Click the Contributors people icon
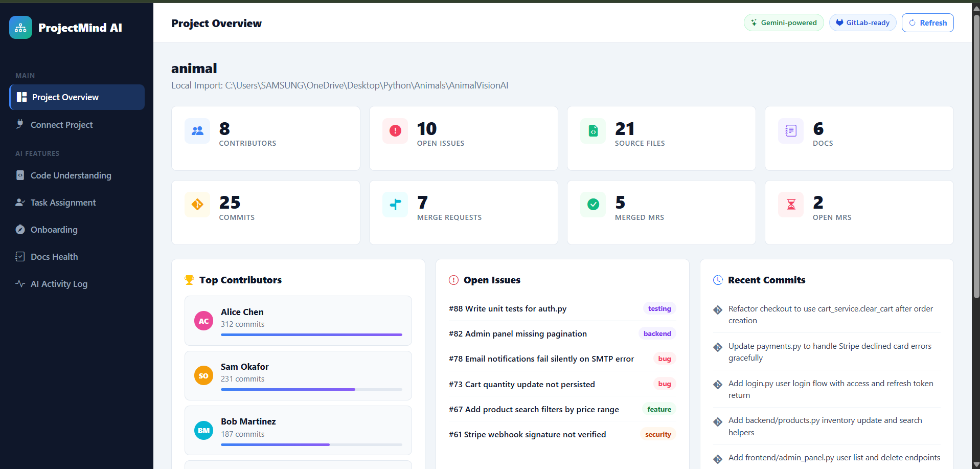 197,131
